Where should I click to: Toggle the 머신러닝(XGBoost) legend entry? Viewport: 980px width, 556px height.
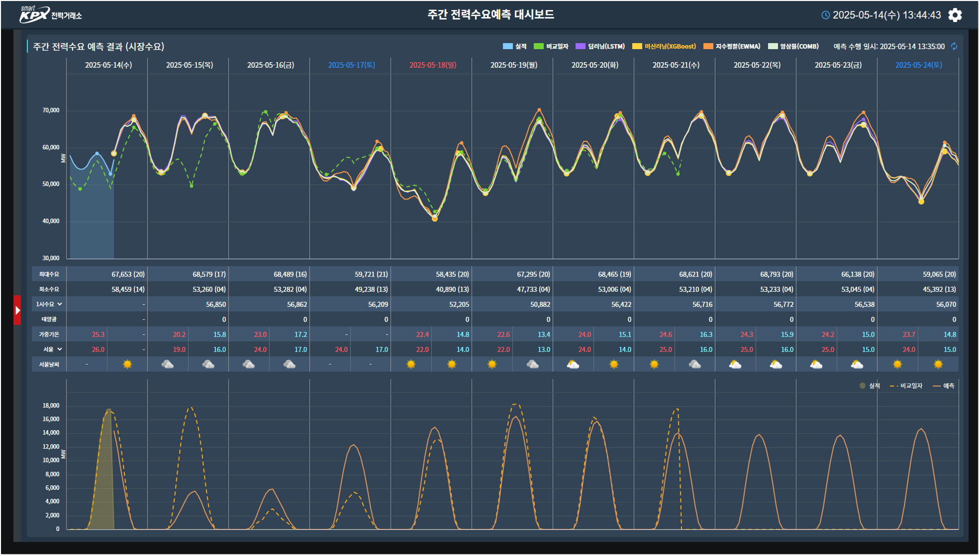pos(670,46)
